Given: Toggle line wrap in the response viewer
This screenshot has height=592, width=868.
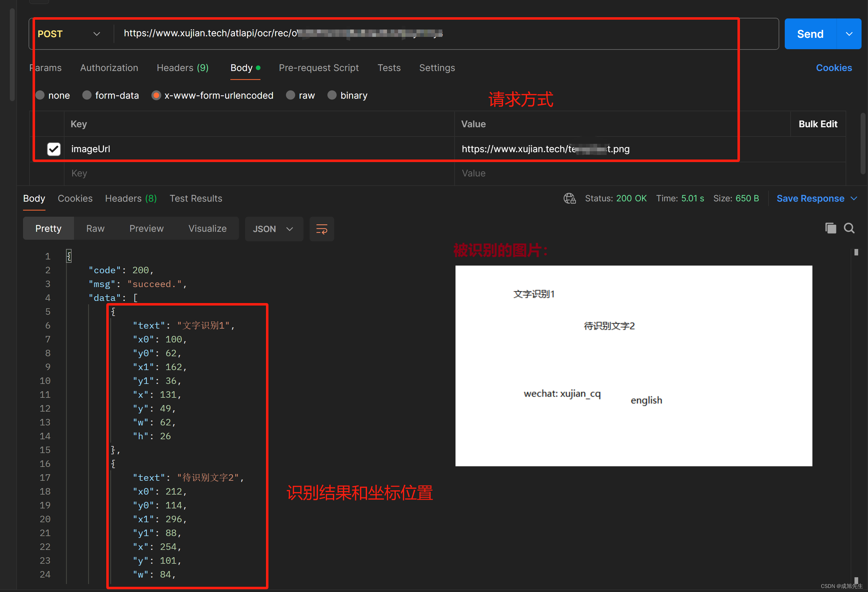Looking at the screenshot, I should [x=322, y=229].
